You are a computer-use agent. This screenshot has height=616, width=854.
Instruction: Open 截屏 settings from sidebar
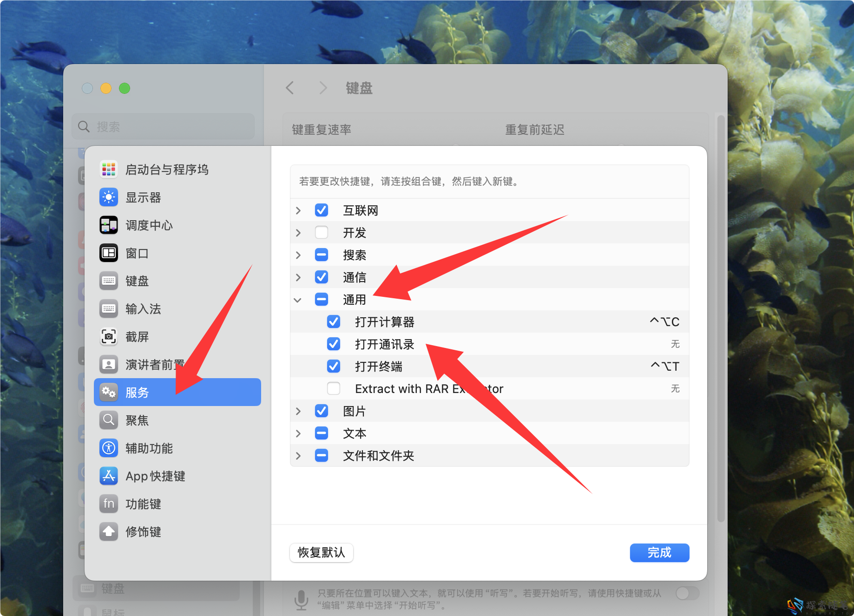(x=108, y=337)
